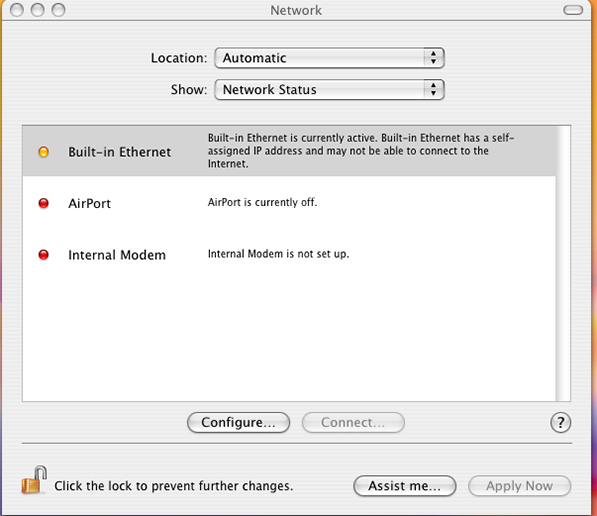This screenshot has width=597, height=516.
Task: Click the Network window title text
Action: (296, 10)
